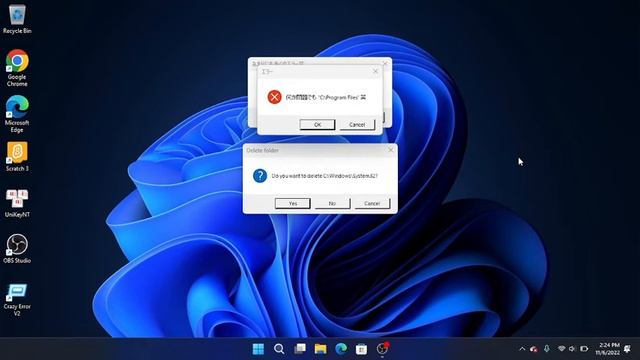This screenshot has height=360, width=640.
Task: Click Cancel in the Program Files error dialog
Action: 357,124
